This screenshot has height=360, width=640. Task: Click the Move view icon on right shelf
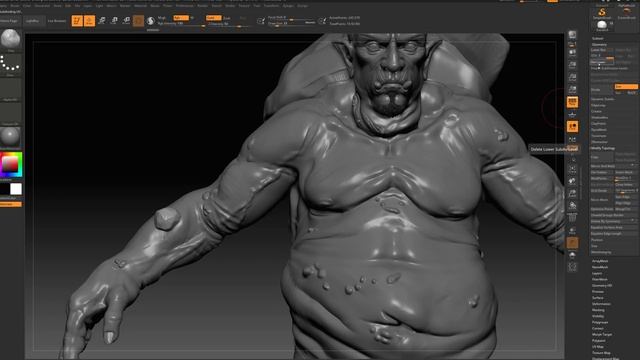pos(572,181)
